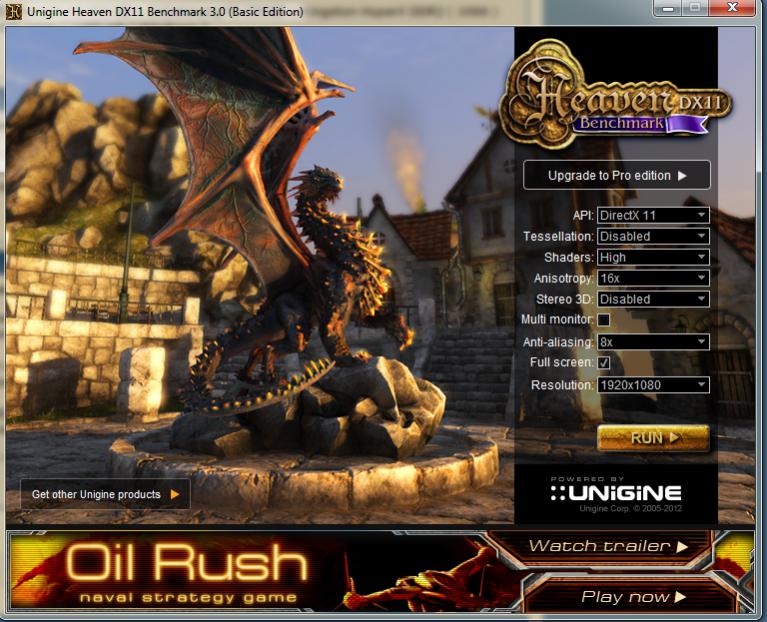Click the "API:" label text

coord(583,215)
